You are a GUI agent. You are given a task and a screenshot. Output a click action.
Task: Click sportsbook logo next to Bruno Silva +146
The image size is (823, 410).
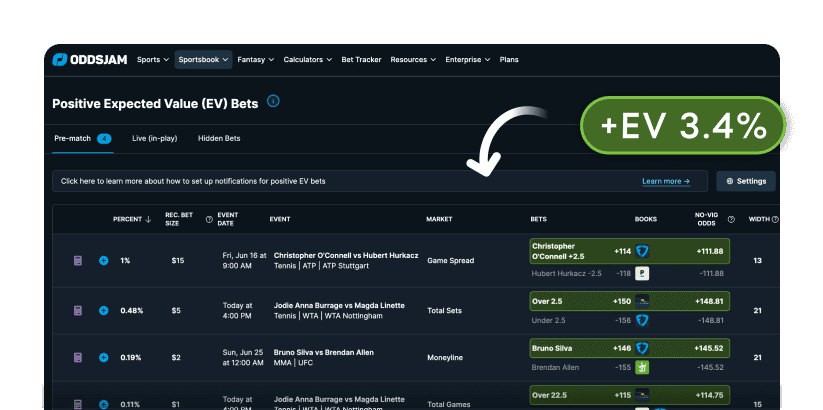point(642,348)
